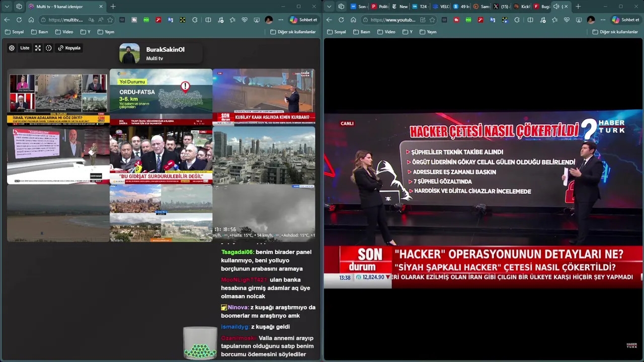Bookmark the multitv page with star icon
644x362 pixels.
(110, 20)
